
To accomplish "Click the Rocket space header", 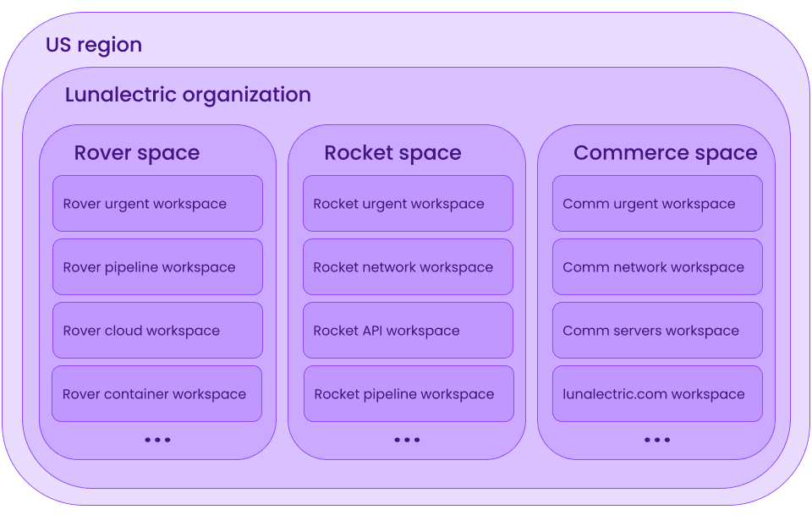I will click(x=392, y=153).
